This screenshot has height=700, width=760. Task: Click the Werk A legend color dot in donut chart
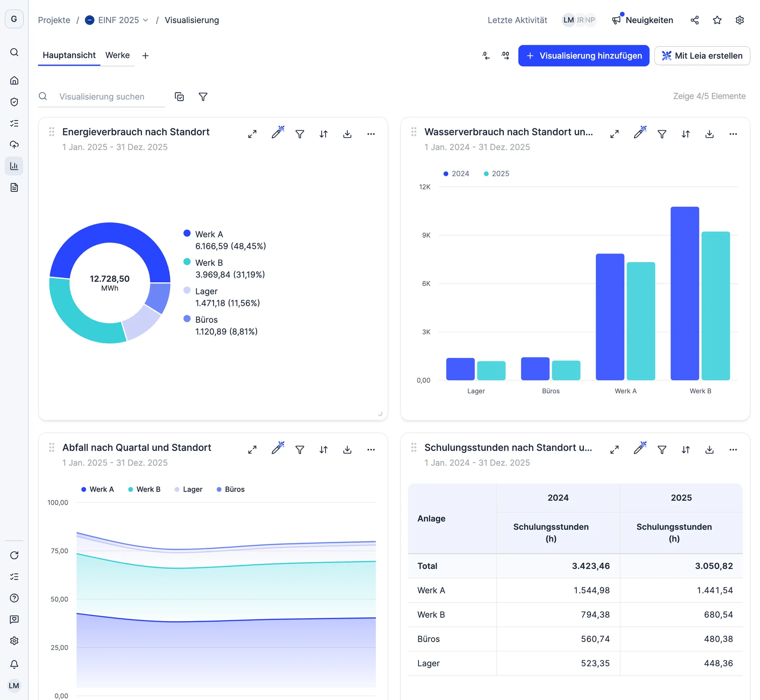pos(187,233)
